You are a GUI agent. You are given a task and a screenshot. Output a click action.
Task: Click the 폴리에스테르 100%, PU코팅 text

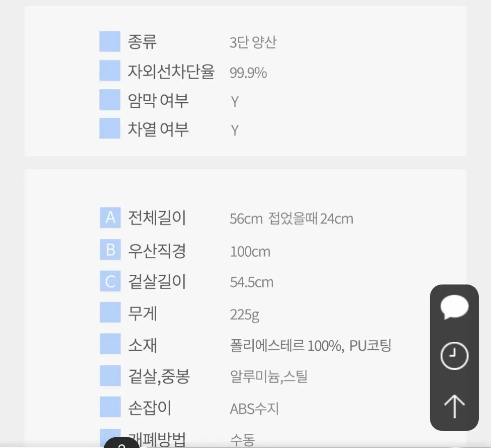[x=311, y=346]
